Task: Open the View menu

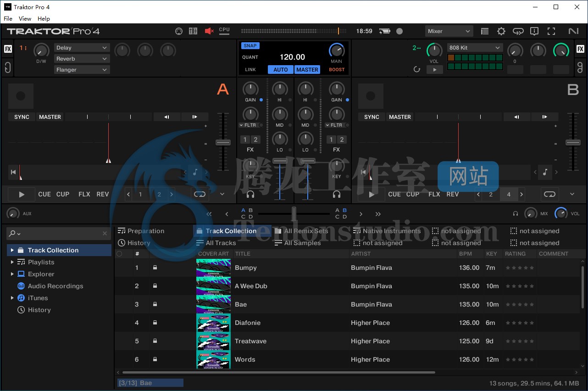Action: coord(25,19)
